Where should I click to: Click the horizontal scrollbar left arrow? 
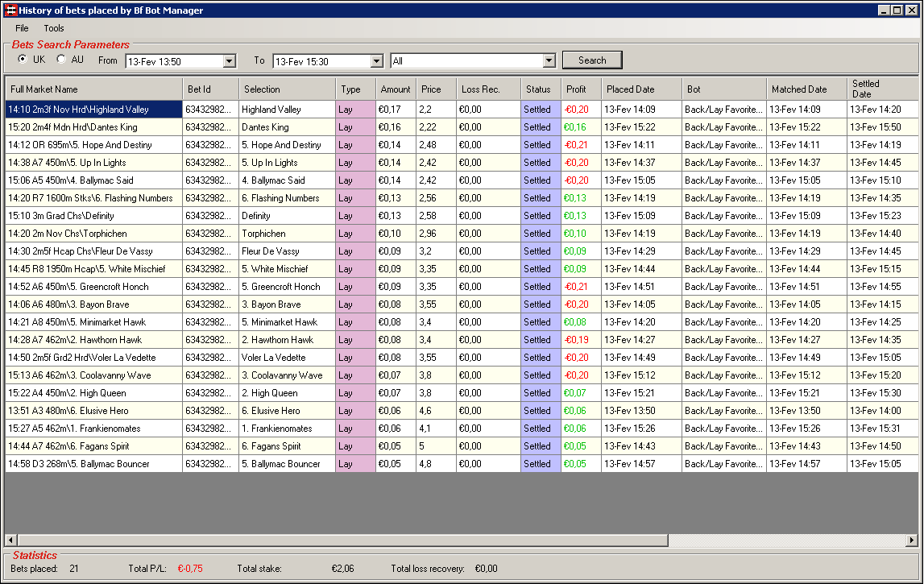[x=10, y=540]
